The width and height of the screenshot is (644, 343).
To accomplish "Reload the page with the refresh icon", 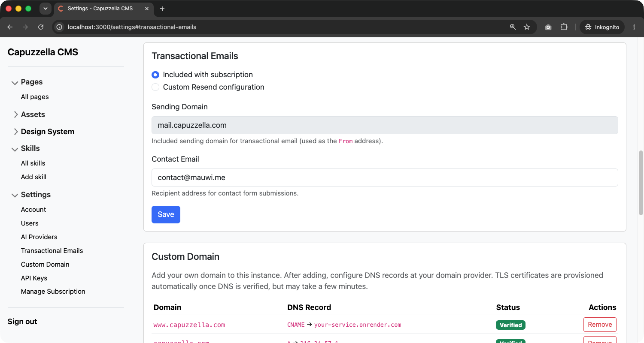I will pyautogui.click(x=41, y=27).
